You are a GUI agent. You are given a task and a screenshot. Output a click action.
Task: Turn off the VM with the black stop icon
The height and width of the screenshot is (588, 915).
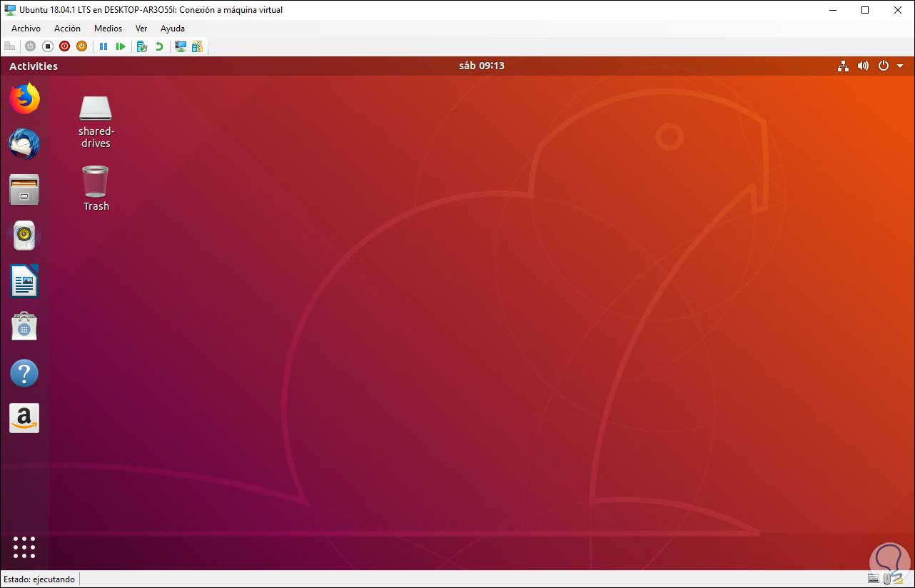[x=47, y=46]
